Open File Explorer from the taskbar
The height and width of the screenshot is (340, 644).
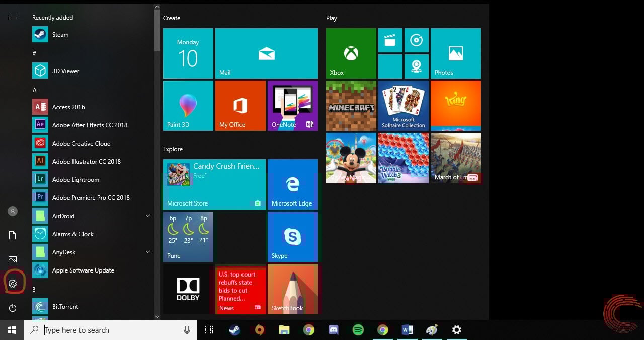284,330
